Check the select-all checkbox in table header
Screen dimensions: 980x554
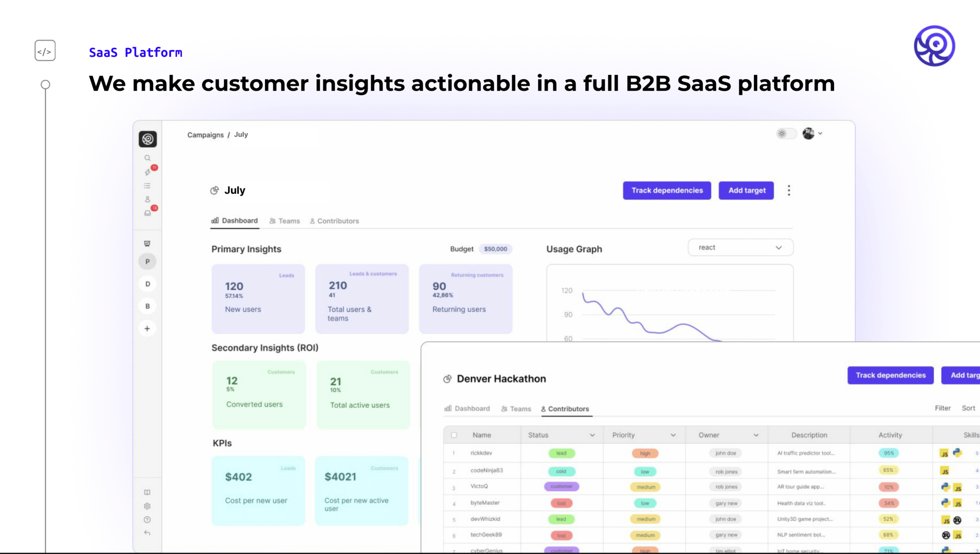pos(454,435)
